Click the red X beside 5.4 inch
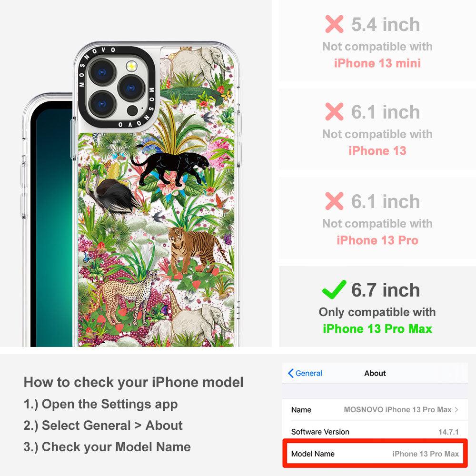 tap(334, 24)
